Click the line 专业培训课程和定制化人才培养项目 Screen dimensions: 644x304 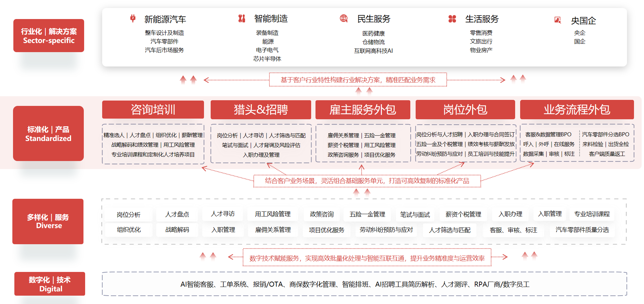(x=153, y=155)
